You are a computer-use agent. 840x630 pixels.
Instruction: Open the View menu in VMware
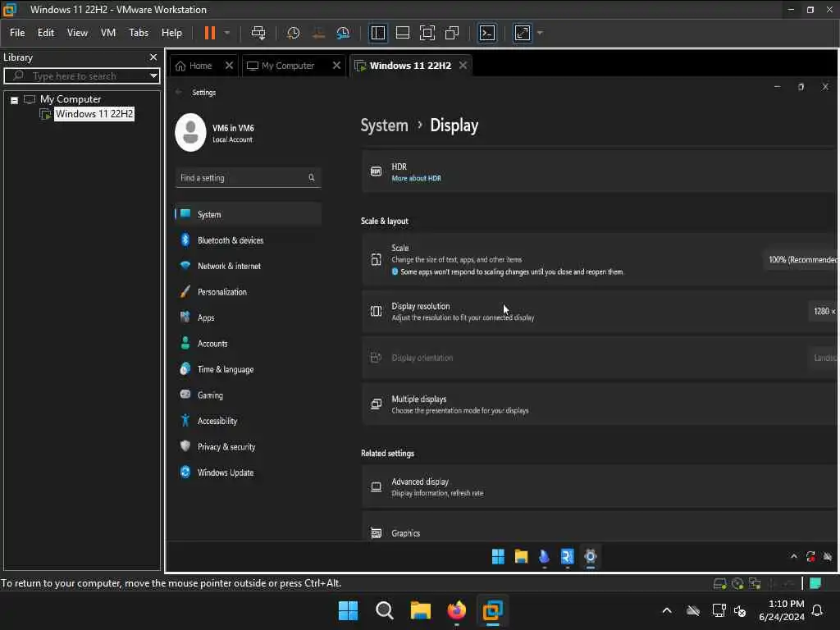tap(77, 33)
